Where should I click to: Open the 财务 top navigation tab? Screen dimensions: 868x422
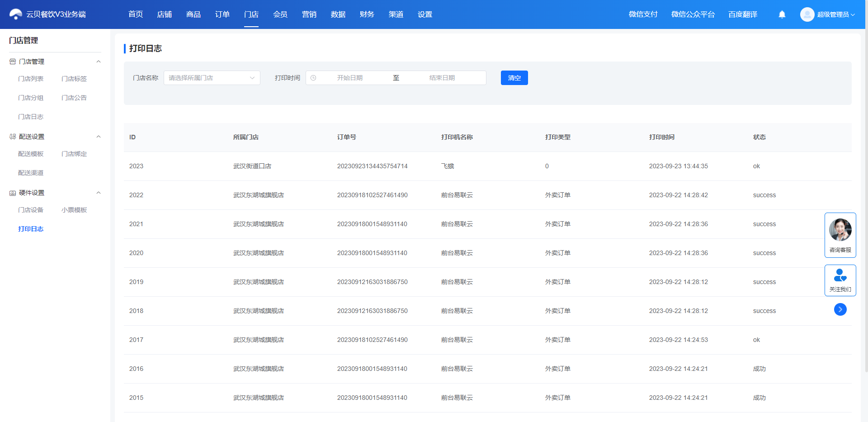pos(367,14)
